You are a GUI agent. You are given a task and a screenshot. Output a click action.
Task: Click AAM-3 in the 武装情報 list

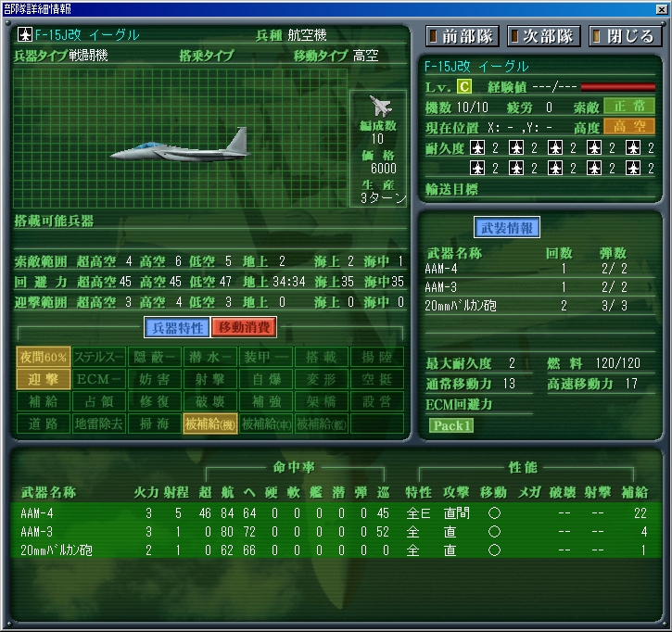441,286
